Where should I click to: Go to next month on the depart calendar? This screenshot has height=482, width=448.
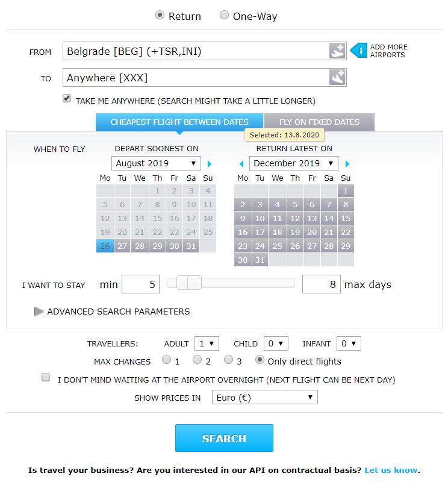tap(210, 164)
